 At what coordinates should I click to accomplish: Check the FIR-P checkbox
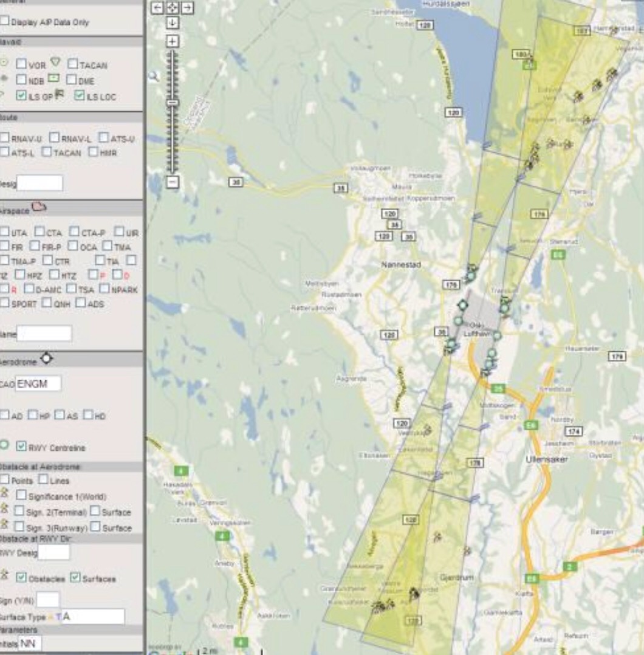(35, 245)
